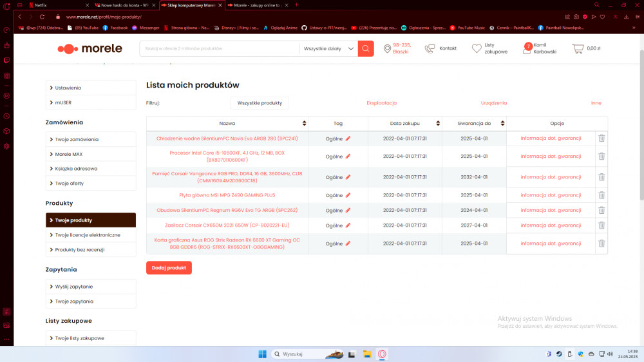Open Listy zakupowe heart icon

click(477, 48)
